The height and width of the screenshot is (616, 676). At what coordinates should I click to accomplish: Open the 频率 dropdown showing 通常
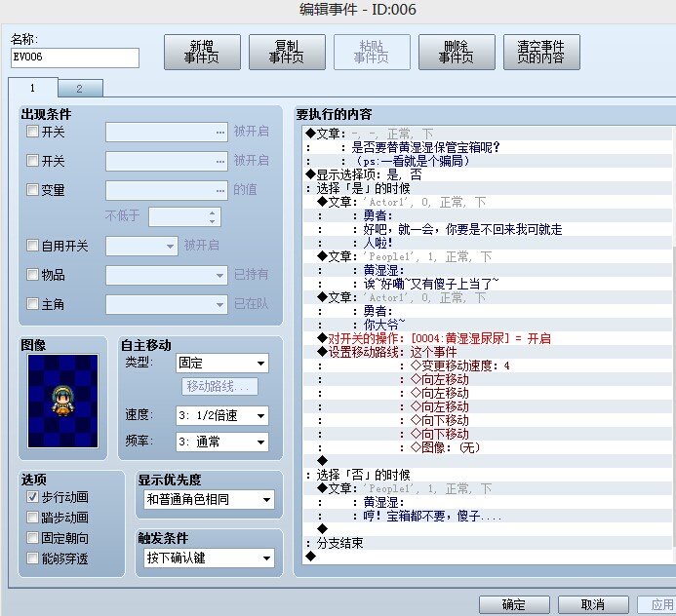coord(222,442)
